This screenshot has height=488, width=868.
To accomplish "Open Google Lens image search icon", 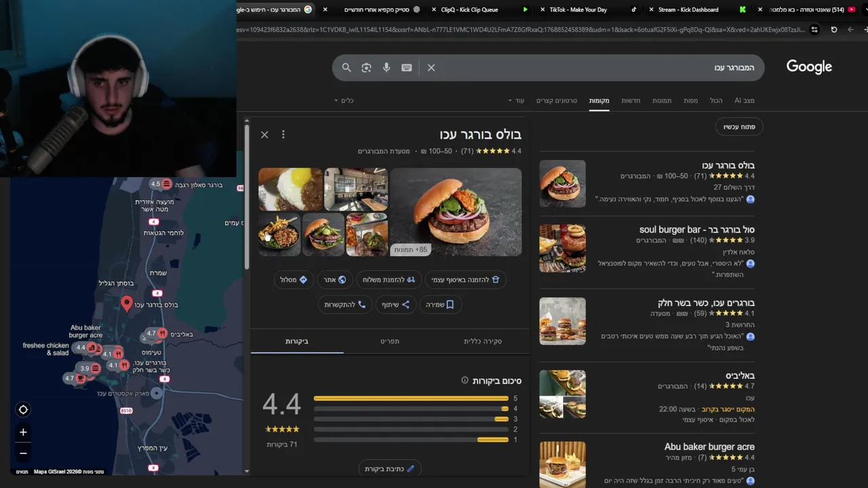I will (366, 68).
